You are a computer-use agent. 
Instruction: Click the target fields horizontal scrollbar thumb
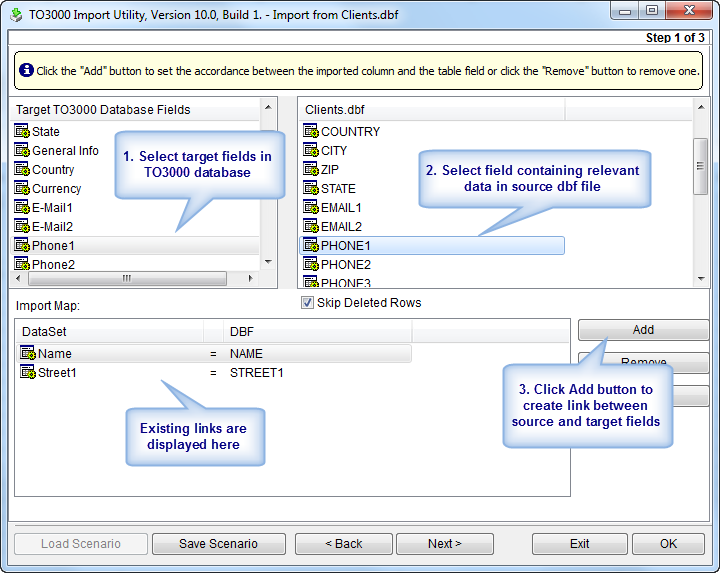tap(127, 278)
